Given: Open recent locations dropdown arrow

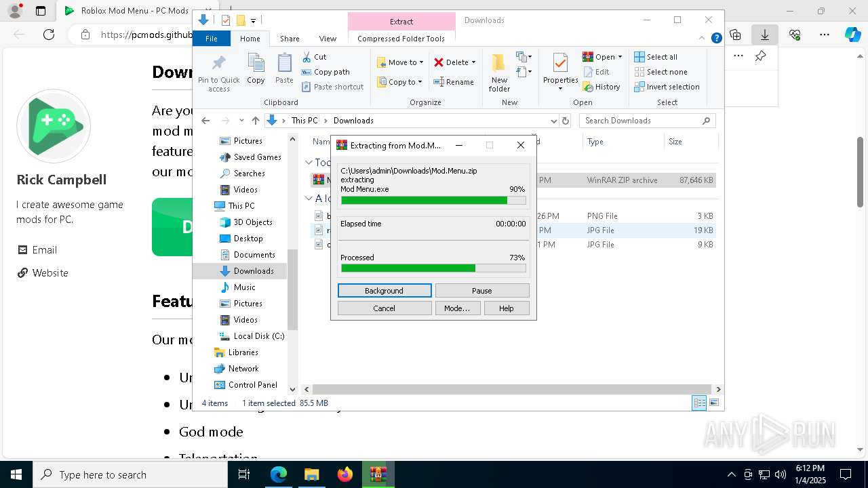Looking at the screenshot, I should (241, 121).
